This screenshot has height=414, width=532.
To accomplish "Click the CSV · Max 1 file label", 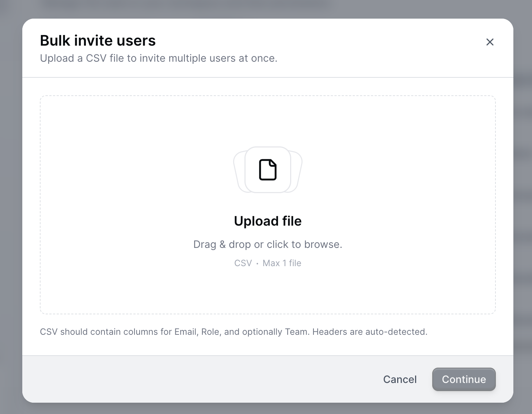I will pyautogui.click(x=268, y=263).
